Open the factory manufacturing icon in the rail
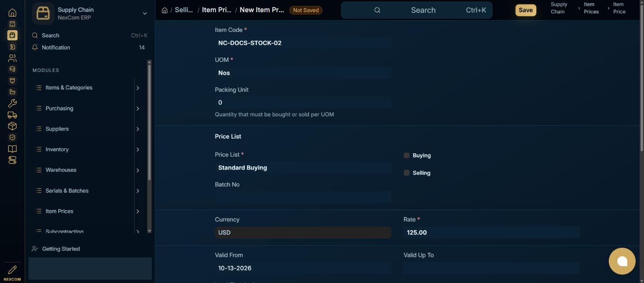The width and height of the screenshot is (644, 283). [12, 92]
